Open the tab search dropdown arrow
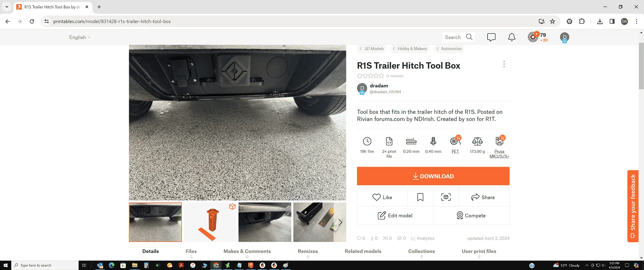Image resolution: width=644 pixels, height=270 pixels. pos(7,7)
